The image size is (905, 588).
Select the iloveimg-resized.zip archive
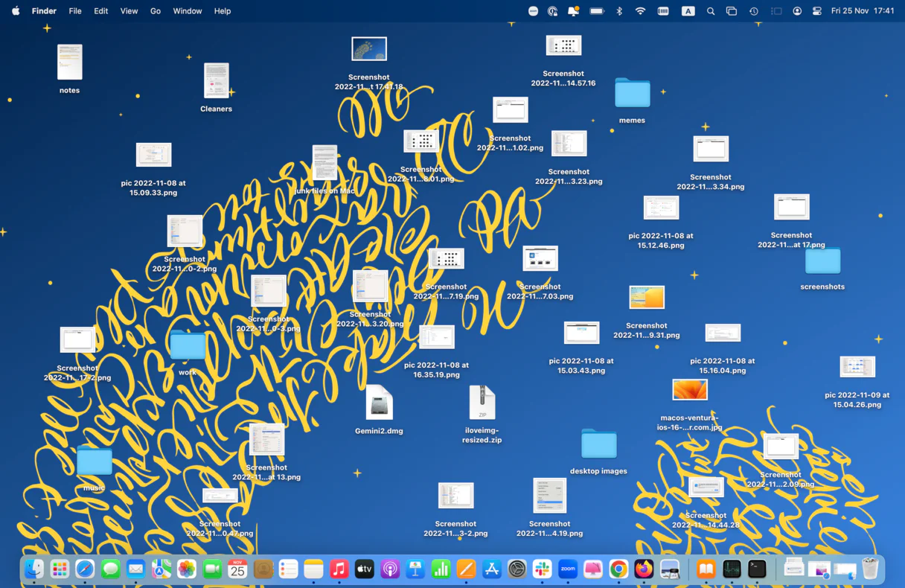click(x=482, y=402)
